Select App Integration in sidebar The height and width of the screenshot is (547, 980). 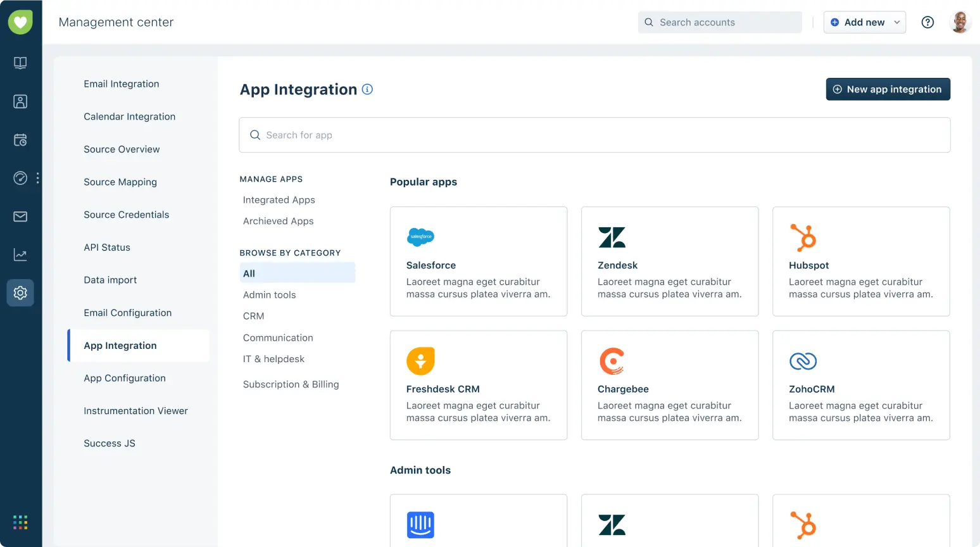[138, 346]
